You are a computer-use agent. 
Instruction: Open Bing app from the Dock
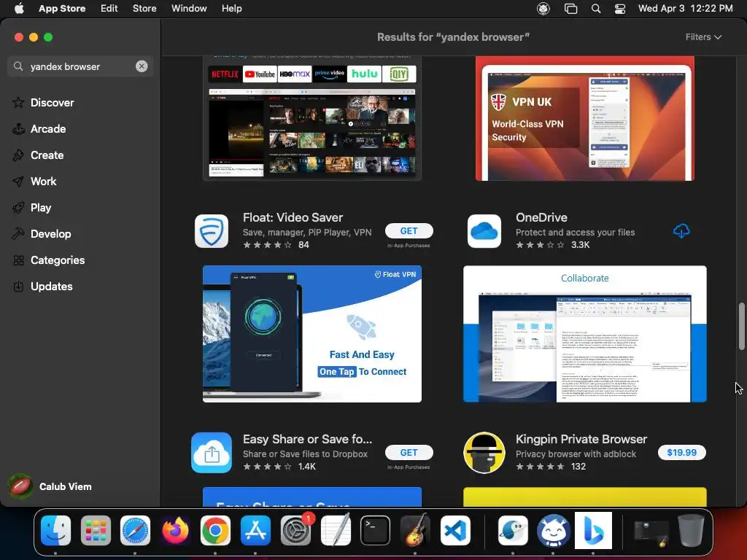pyautogui.click(x=593, y=530)
